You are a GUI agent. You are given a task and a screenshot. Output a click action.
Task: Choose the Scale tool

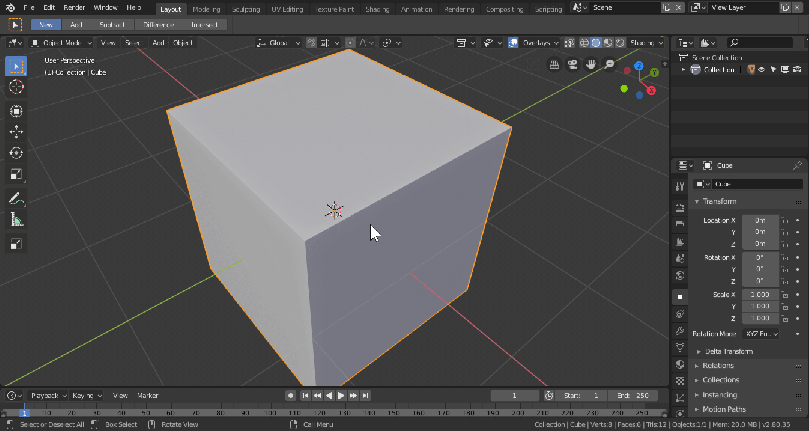pos(17,175)
